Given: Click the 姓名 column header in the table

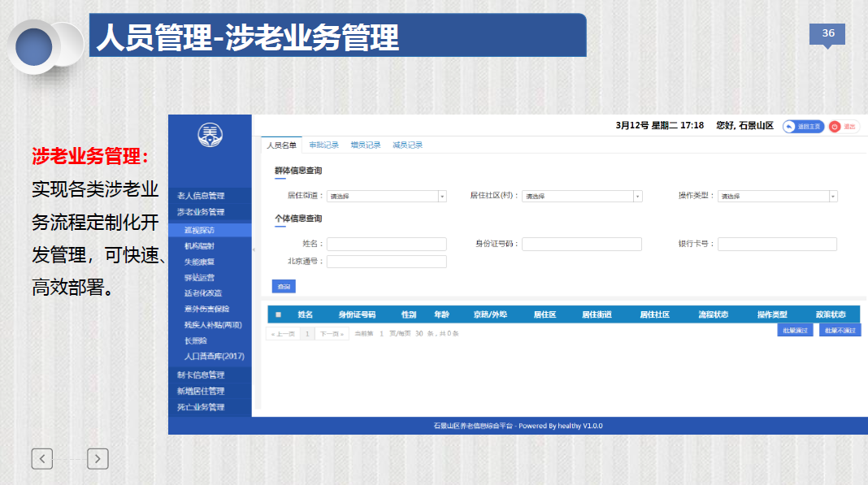Looking at the screenshot, I should pos(305,314).
